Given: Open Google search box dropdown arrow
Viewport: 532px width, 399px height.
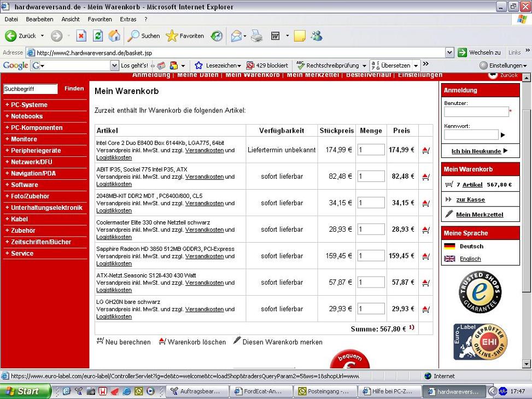Looking at the screenshot, I should (x=115, y=66).
